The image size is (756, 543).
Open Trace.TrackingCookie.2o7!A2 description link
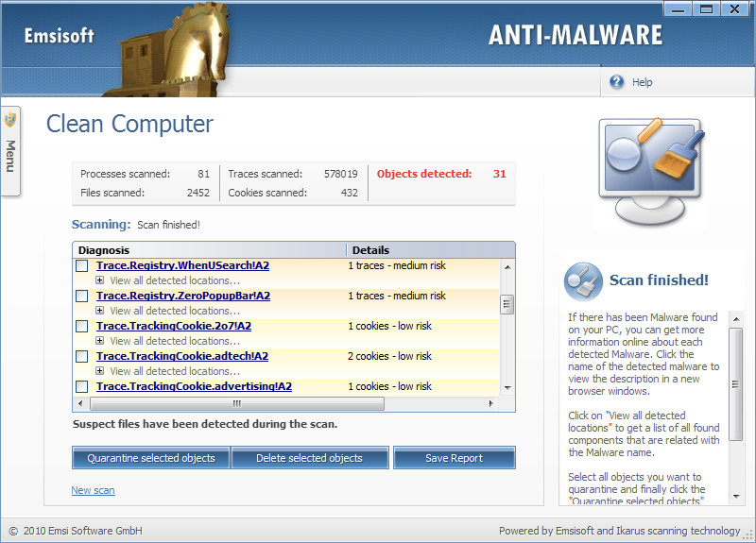(174, 326)
